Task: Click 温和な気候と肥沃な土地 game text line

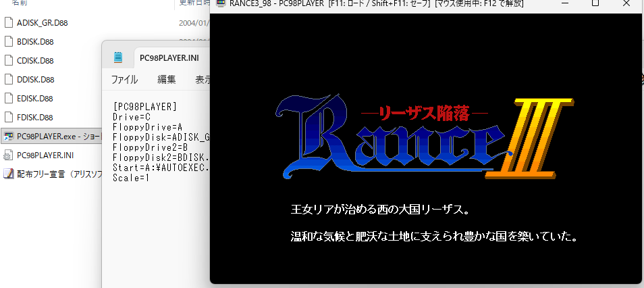Action: click(435, 237)
